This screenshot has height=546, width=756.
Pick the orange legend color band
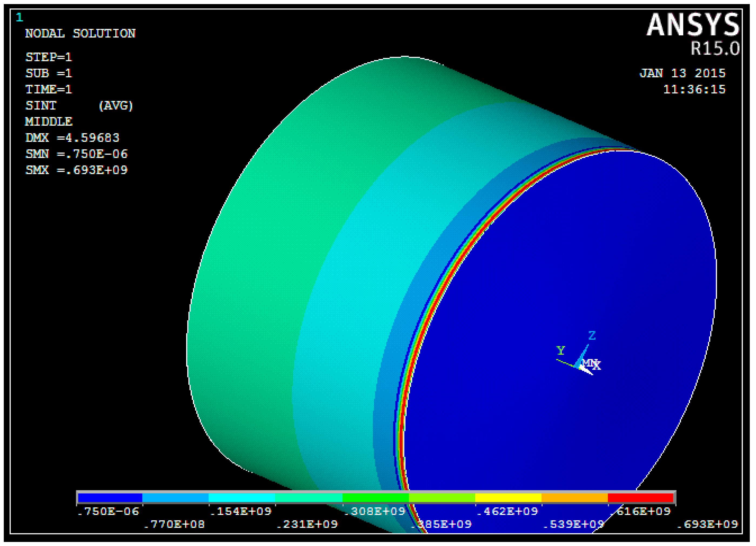click(574, 498)
